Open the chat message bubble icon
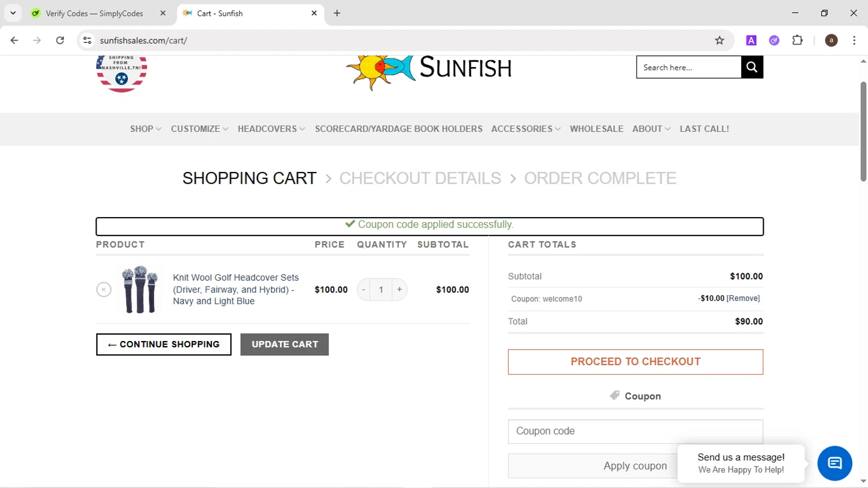868x488 pixels. pyautogui.click(x=834, y=463)
